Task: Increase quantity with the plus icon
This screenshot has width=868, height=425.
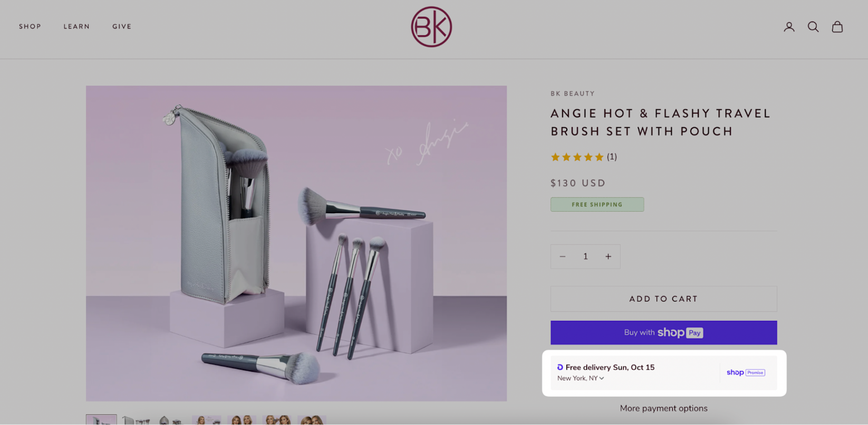Action: (608, 257)
